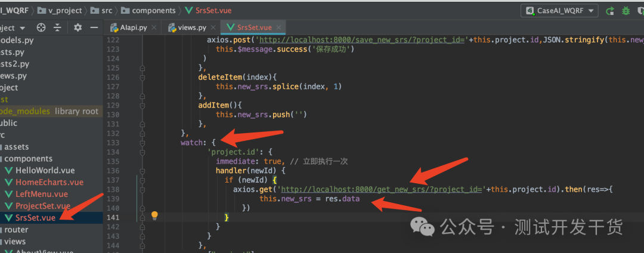Image resolution: width=644 pixels, height=253 pixels.
Task: Collapse the addItem fold marker at line 129
Action: (x=143, y=105)
